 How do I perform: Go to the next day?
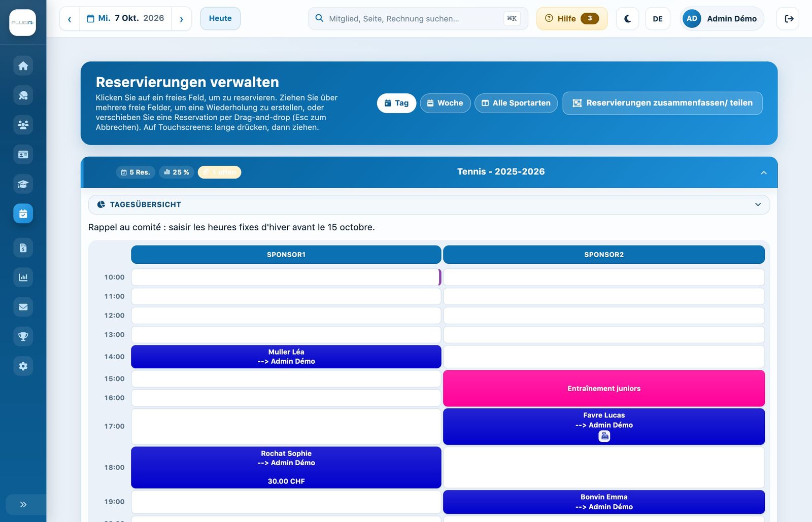click(x=181, y=19)
